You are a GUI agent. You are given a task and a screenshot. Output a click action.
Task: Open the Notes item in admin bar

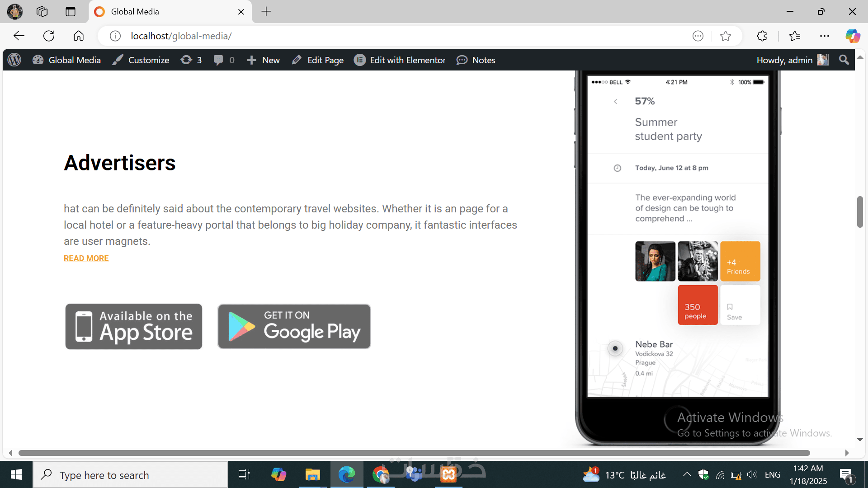tap(476, 60)
